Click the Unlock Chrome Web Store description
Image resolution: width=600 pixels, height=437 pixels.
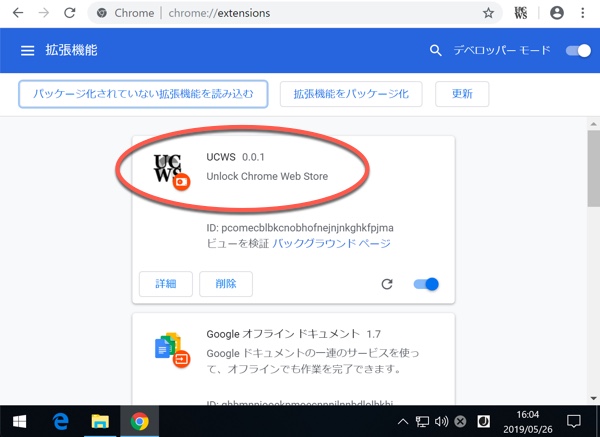coord(267,176)
